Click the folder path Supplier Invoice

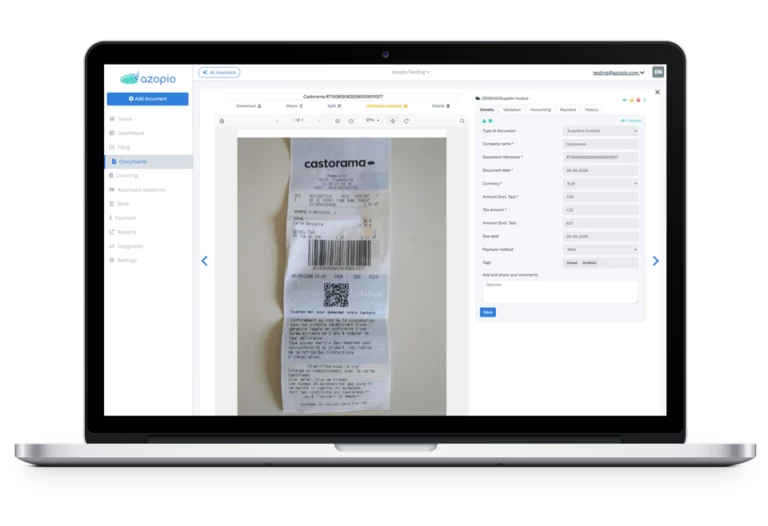pyautogui.click(x=502, y=98)
